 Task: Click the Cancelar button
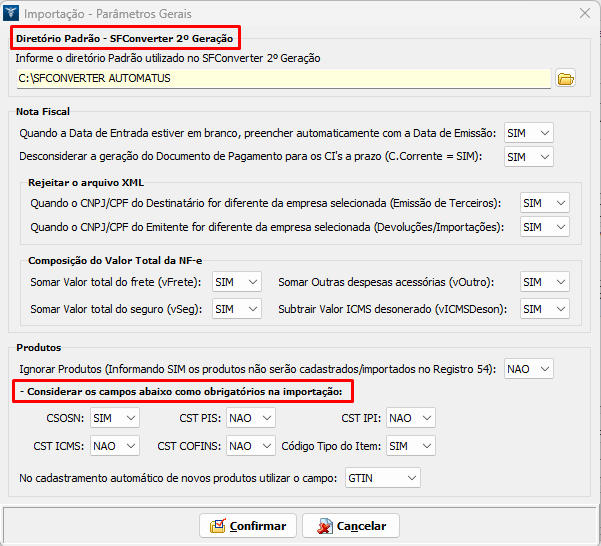click(x=350, y=526)
